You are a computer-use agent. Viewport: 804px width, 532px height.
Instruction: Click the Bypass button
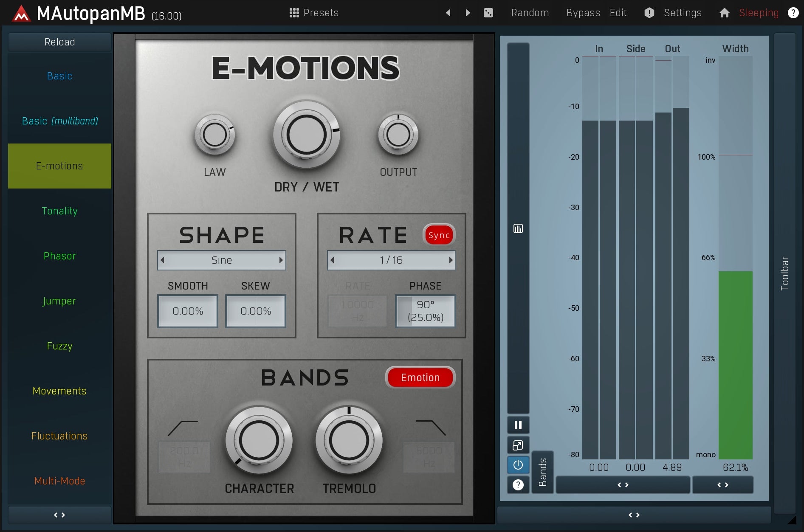click(583, 13)
